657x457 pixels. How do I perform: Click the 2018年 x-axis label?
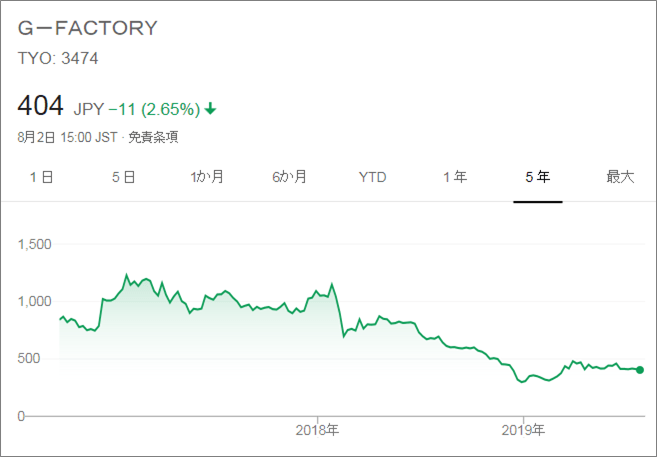tap(317, 430)
